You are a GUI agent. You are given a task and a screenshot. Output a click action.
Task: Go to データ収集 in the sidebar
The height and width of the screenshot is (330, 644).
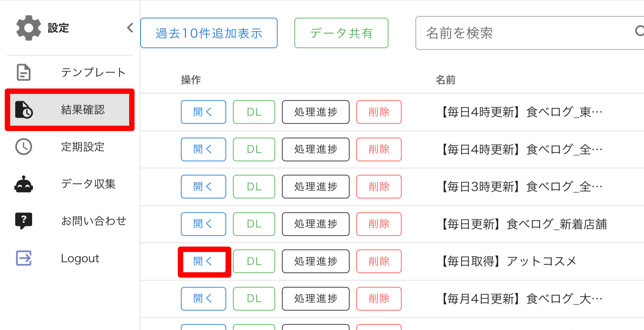[88, 184]
